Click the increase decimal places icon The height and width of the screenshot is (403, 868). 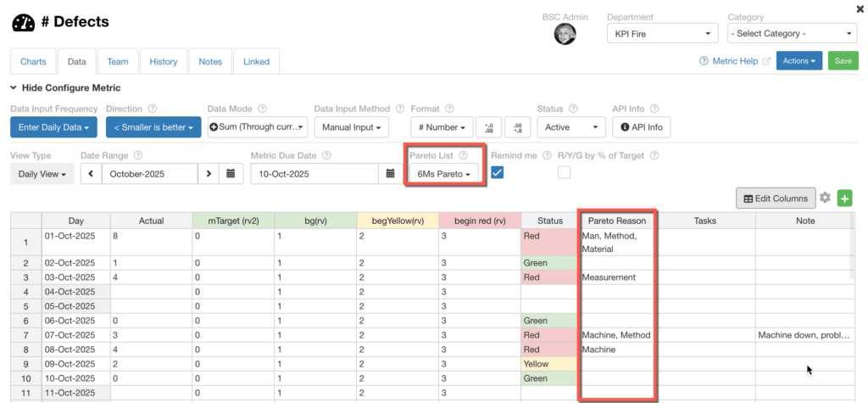pyautogui.click(x=488, y=127)
